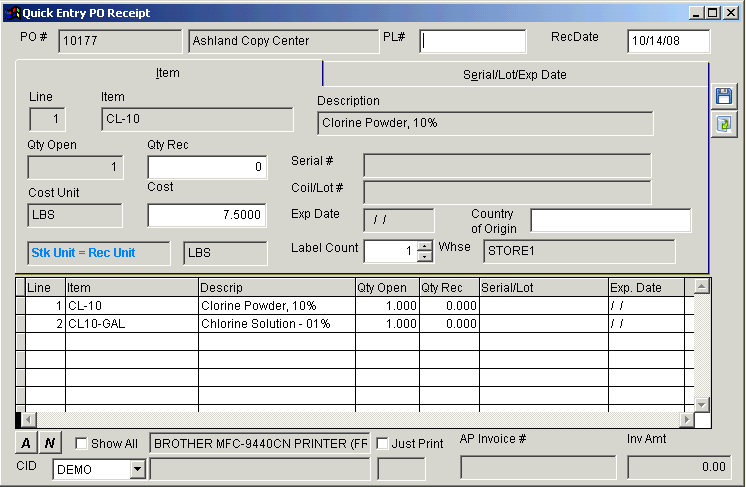Open the CID dropdown showing DEMO
Viewport: 746px width, 487px height.
pos(137,468)
